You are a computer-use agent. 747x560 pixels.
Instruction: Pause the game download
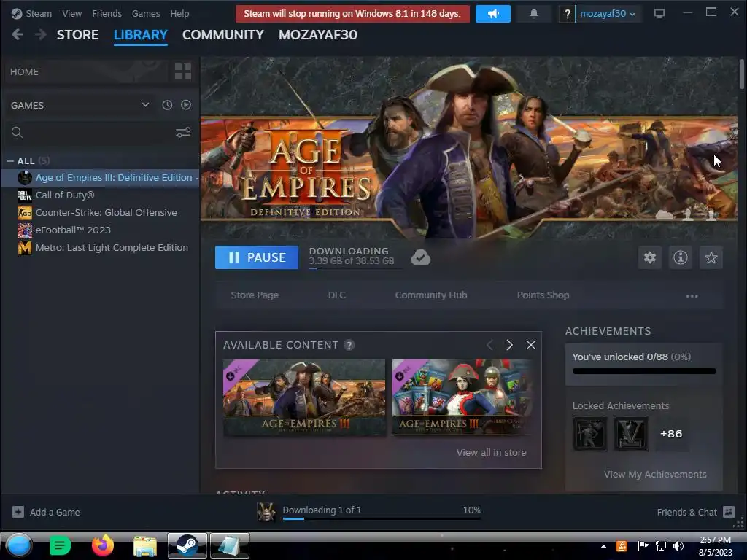(x=256, y=257)
